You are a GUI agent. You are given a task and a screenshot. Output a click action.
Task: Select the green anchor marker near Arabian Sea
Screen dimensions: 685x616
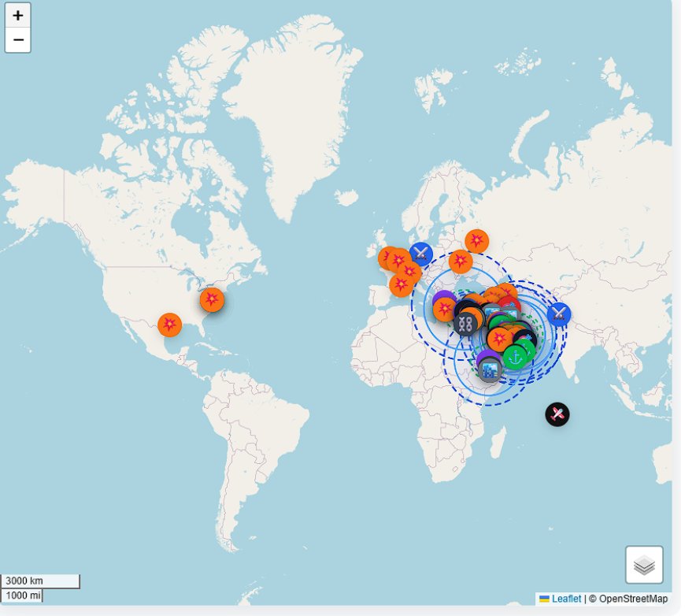click(516, 357)
